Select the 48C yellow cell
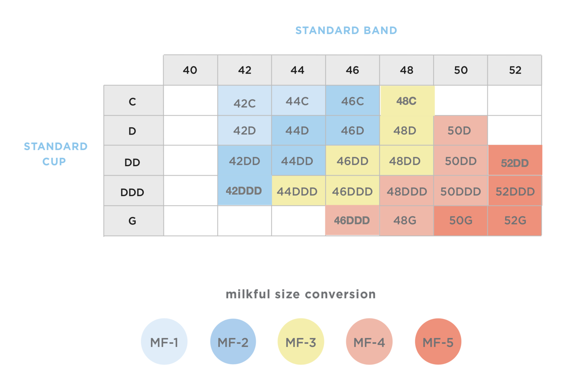This screenshot has height=388, width=588. tap(407, 101)
